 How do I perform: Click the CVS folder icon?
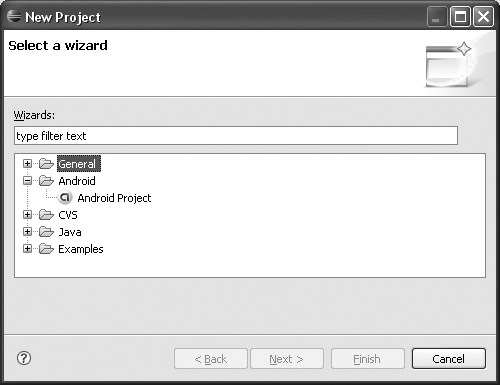(x=46, y=215)
